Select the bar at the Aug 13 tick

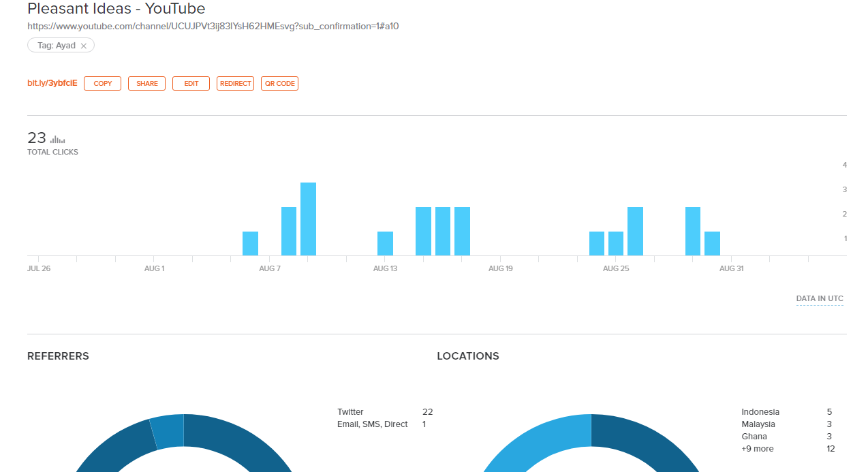pyautogui.click(x=385, y=244)
